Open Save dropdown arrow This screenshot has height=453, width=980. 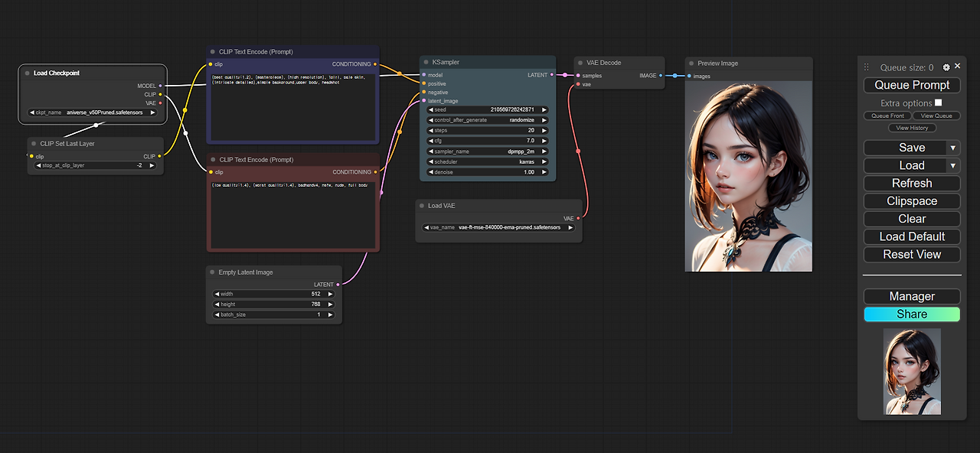953,148
